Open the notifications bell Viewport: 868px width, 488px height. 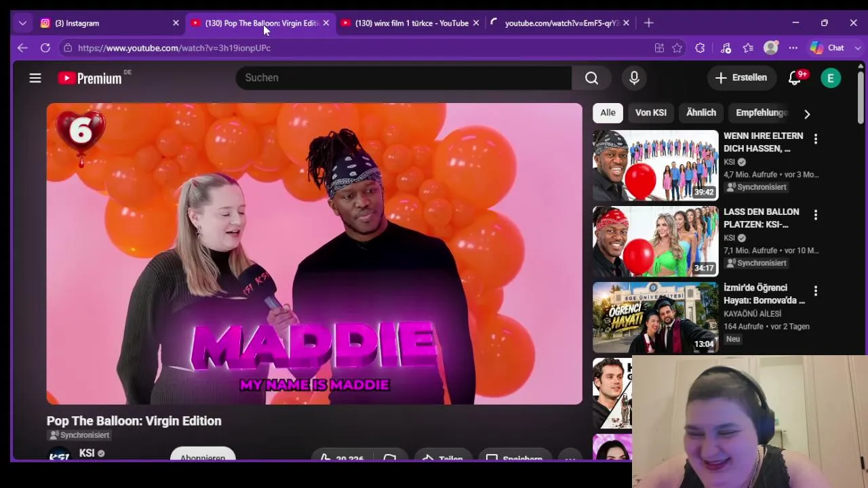pos(795,78)
